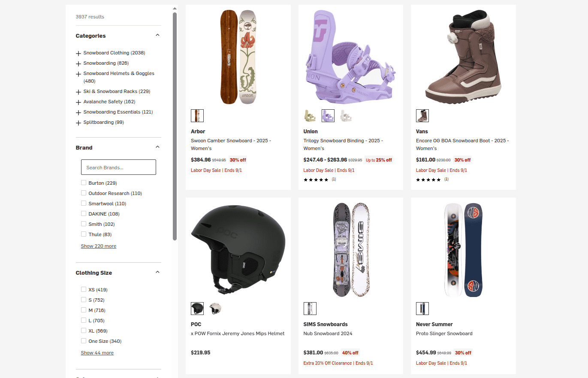Select black POC helmet color thumbnail
The image size is (588, 378).
point(197,309)
